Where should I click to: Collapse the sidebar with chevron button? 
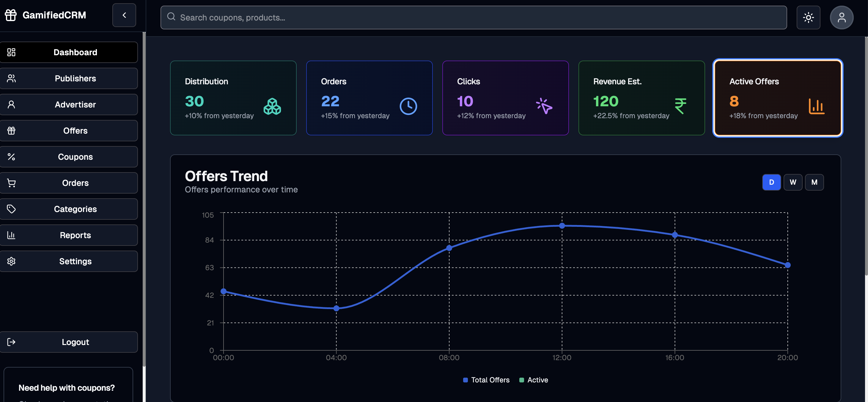tap(124, 15)
